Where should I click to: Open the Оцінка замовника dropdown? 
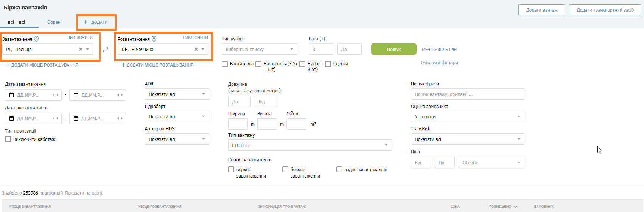pyautogui.click(x=468, y=116)
